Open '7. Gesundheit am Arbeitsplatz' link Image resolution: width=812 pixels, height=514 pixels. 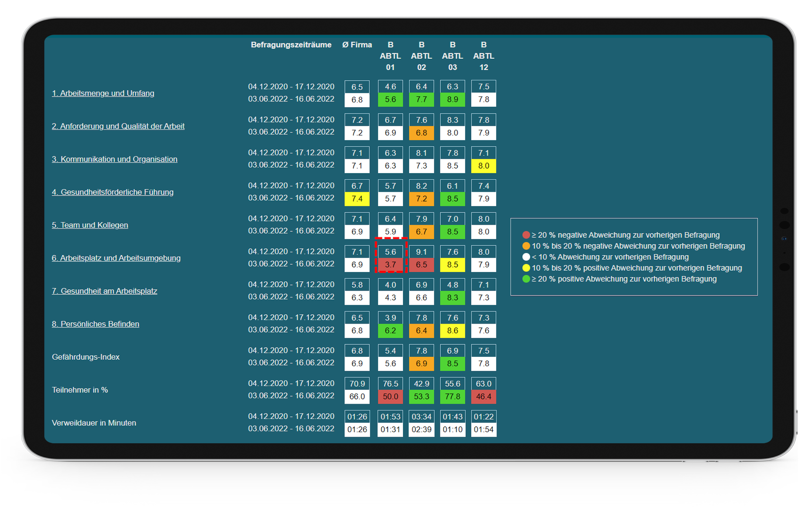(104, 291)
